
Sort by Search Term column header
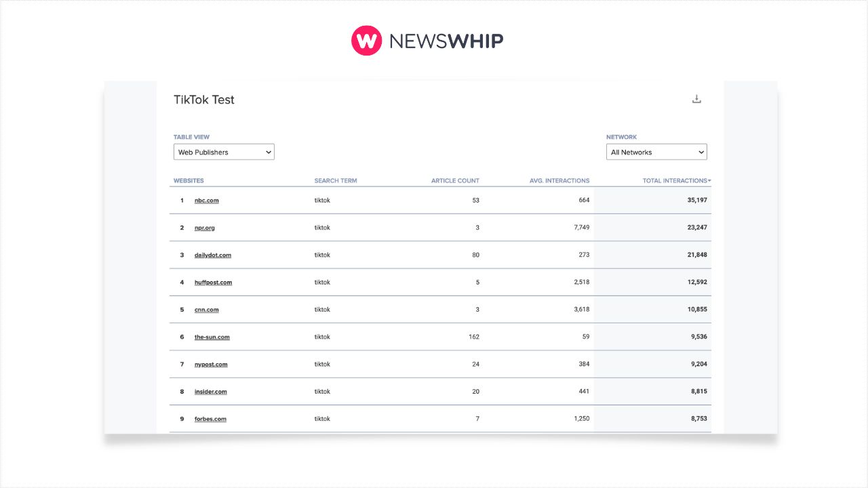[336, 181]
